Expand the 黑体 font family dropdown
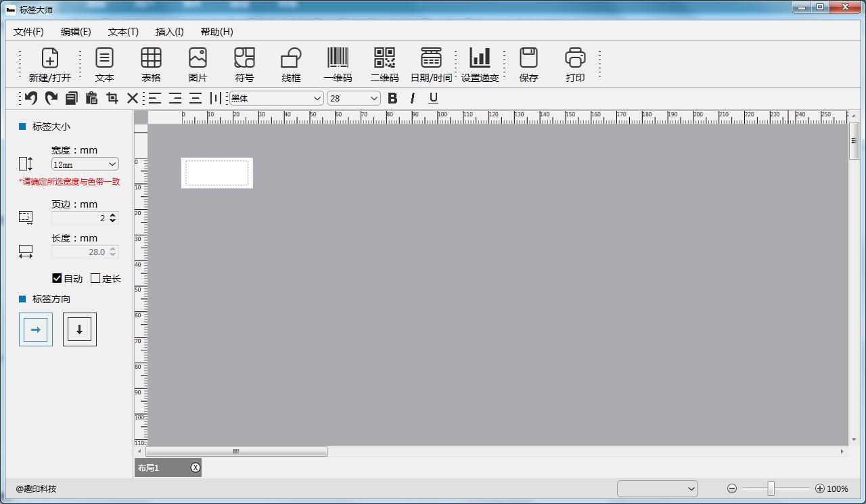 pos(276,98)
